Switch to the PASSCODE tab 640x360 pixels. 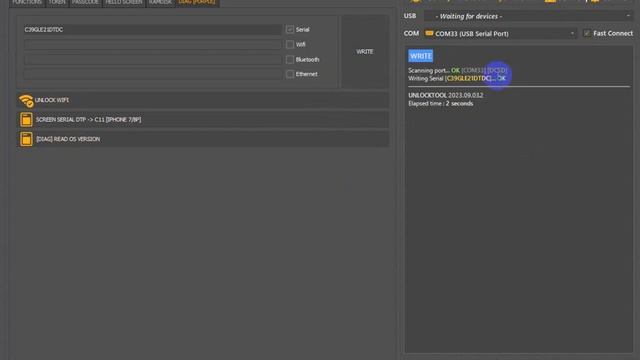[85, 2]
